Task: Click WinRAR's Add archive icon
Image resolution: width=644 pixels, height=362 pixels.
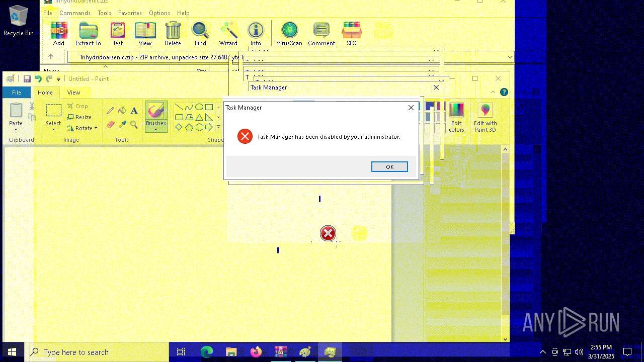Action: pos(59,34)
